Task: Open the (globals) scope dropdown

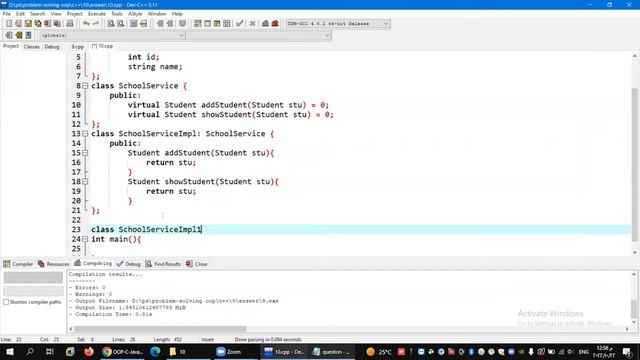Action: (x=113, y=36)
